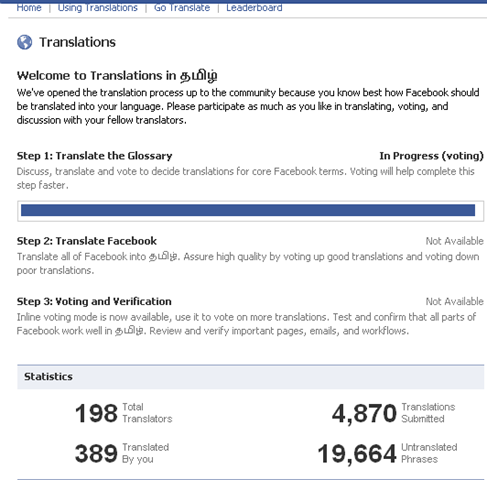Click the blue glossary progress bar
487x480 pixels.
250,211
